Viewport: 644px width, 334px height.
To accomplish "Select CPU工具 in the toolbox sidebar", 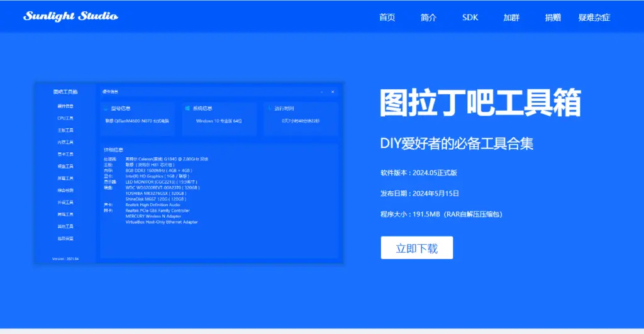I will coord(65,118).
